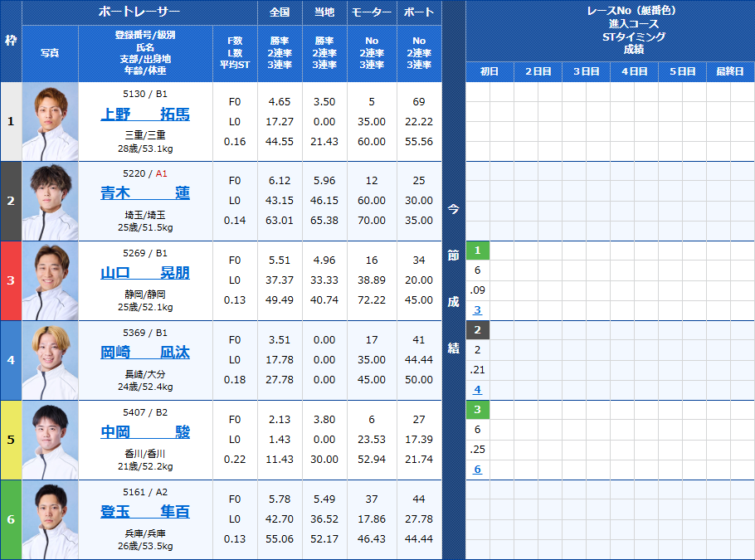
Task: Open racer profile link 中岡 駿
Action: tap(145, 432)
